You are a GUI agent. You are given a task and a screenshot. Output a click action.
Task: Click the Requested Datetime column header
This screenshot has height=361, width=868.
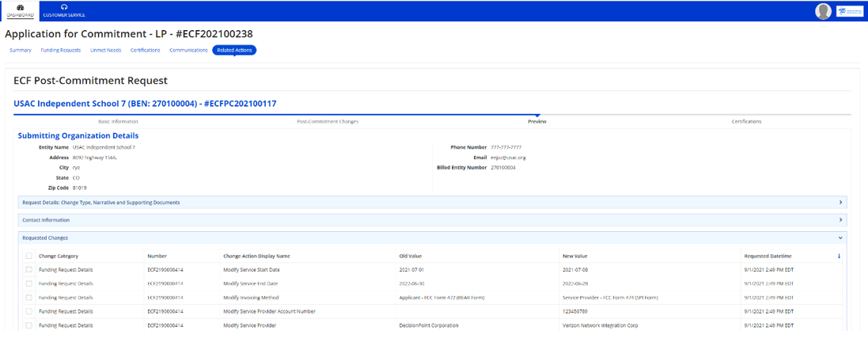coord(768,256)
